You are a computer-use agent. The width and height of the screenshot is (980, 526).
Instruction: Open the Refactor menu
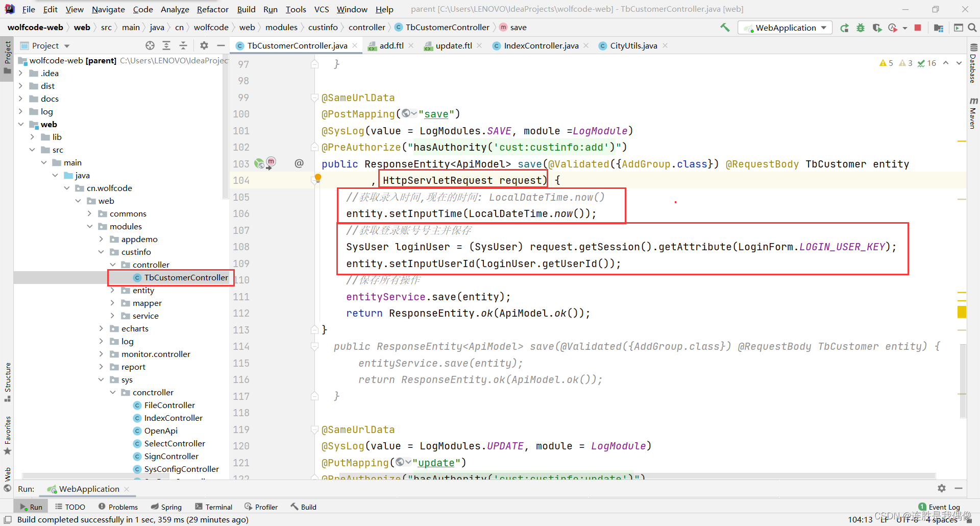click(212, 9)
